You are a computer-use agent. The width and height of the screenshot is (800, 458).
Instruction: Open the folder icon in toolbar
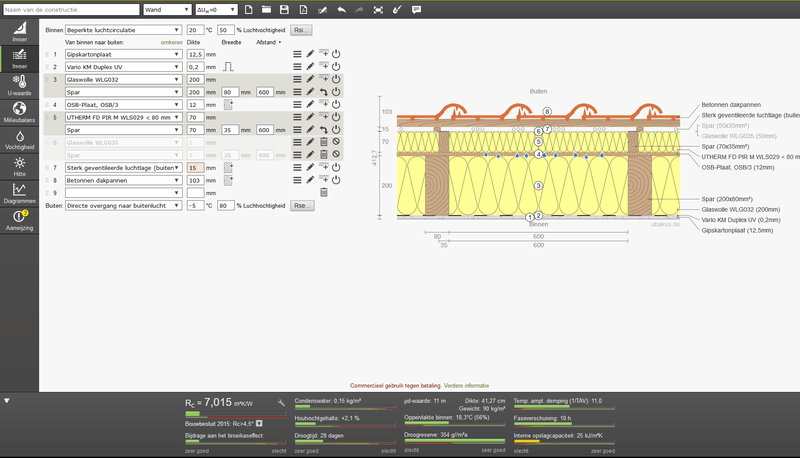tap(266, 9)
